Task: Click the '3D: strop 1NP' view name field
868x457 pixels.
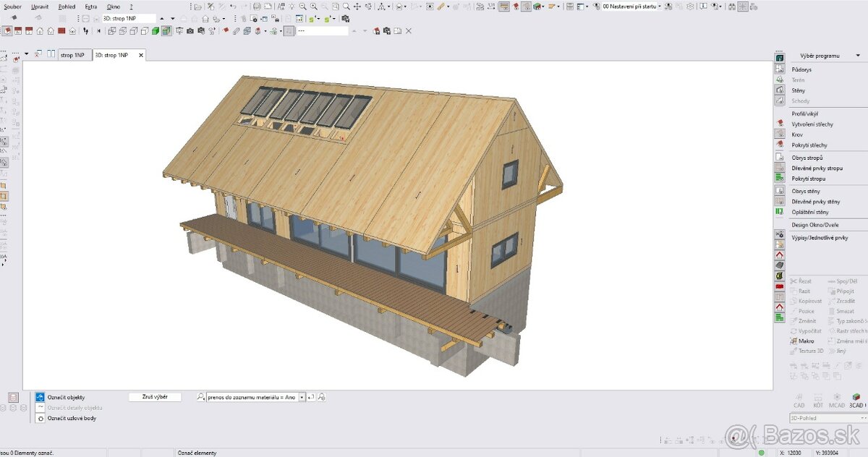Action: click(x=128, y=18)
